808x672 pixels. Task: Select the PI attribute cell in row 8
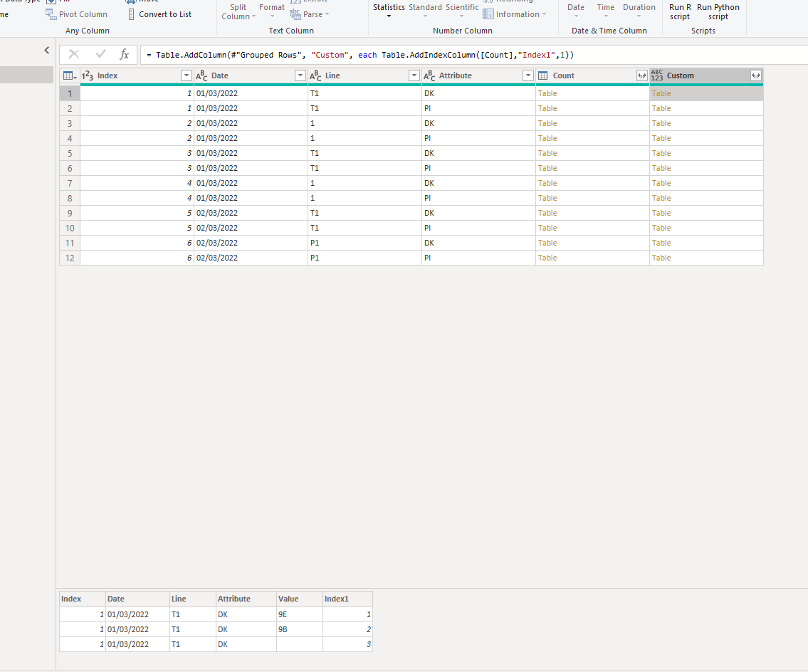478,199
